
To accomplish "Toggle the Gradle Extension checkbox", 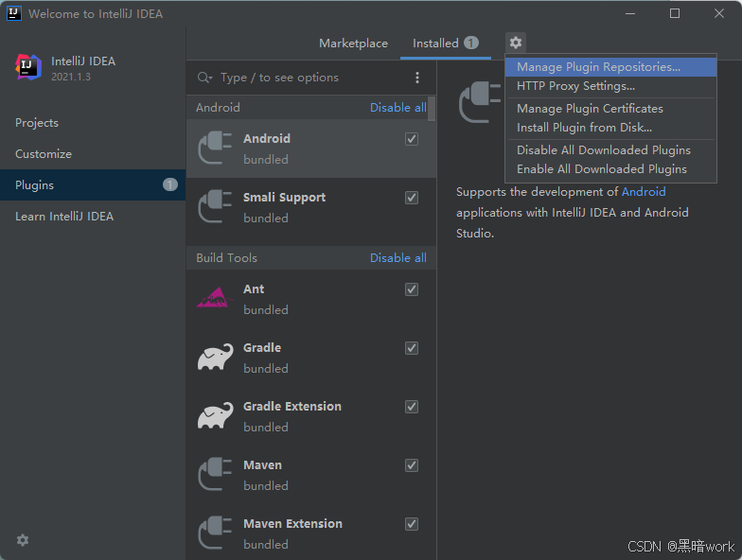I will tap(412, 407).
